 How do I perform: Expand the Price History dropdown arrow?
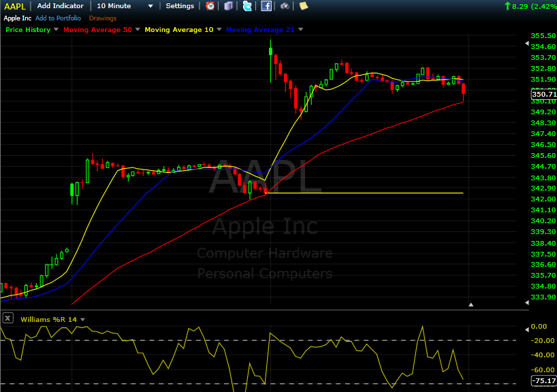[56, 30]
